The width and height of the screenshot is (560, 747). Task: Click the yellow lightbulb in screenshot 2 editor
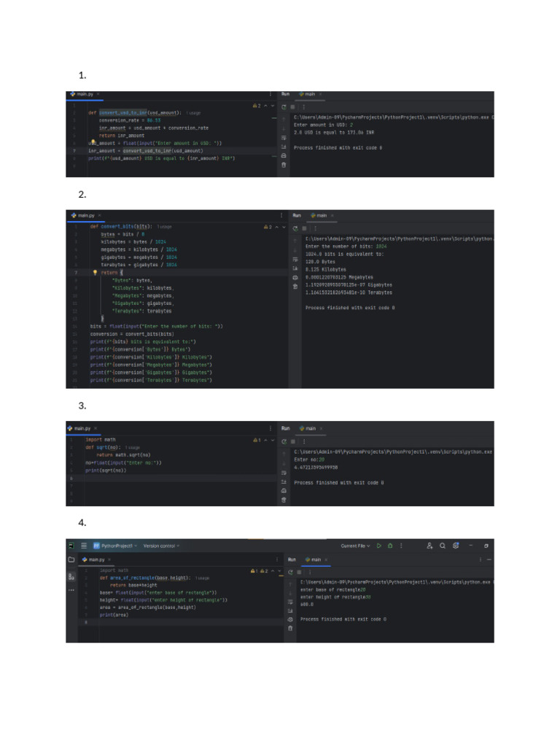[x=95, y=273]
